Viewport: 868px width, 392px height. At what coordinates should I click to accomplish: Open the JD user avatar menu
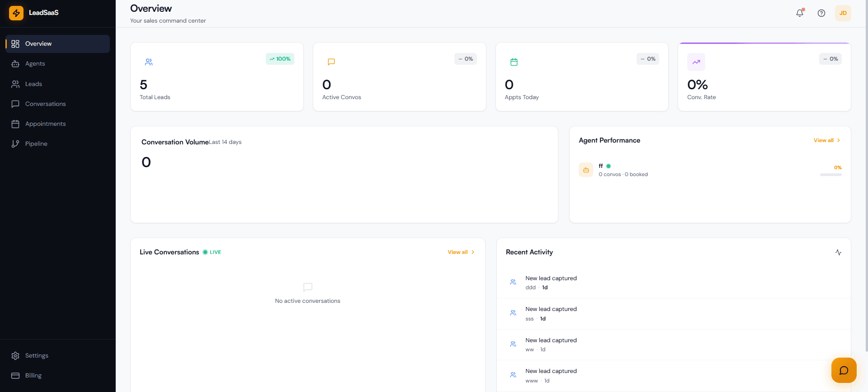[843, 13]
